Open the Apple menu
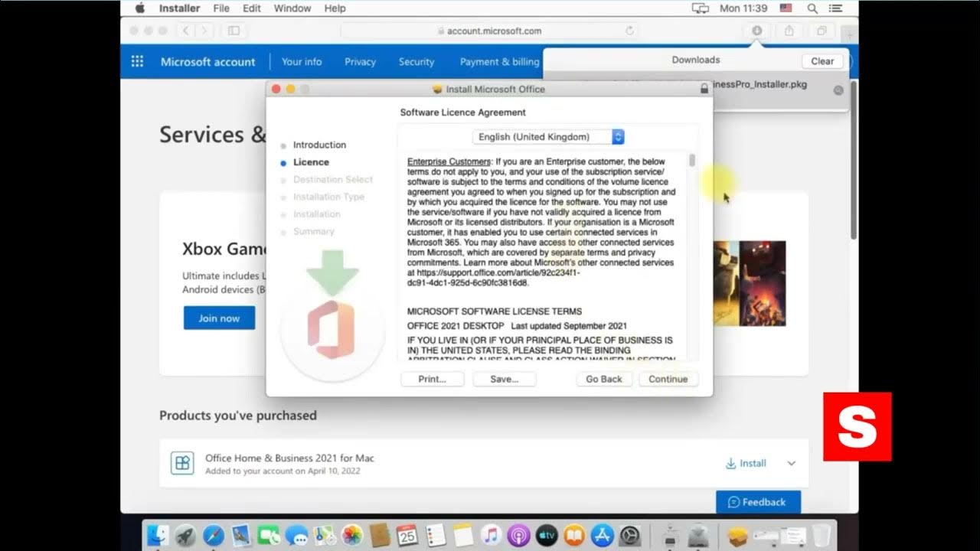 point(140,8)
